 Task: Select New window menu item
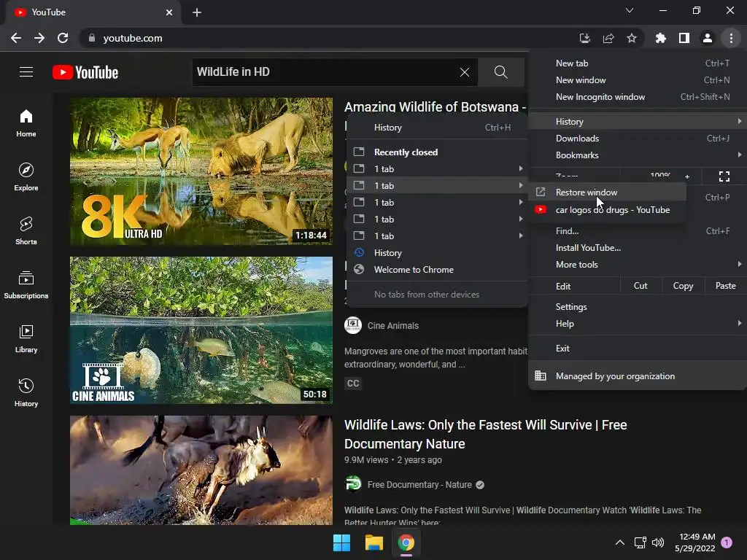click(x=638, y=80)
